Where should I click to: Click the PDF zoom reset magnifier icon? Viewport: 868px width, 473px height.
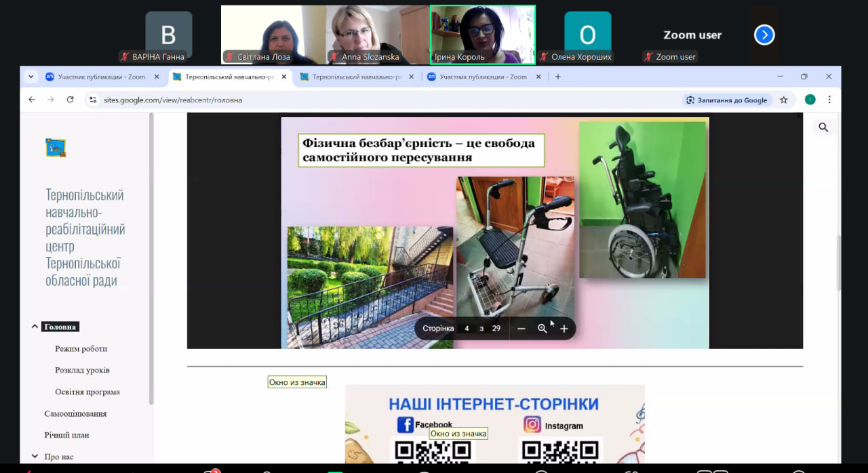[x=542, y=329]
